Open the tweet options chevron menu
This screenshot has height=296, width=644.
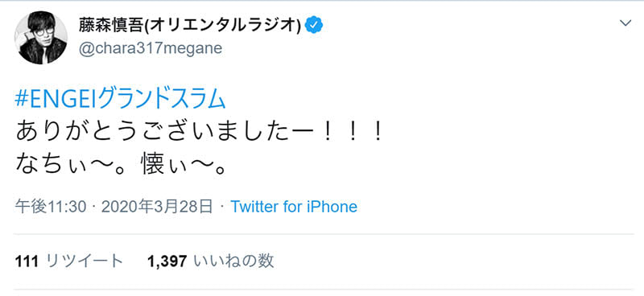point(625,23)
